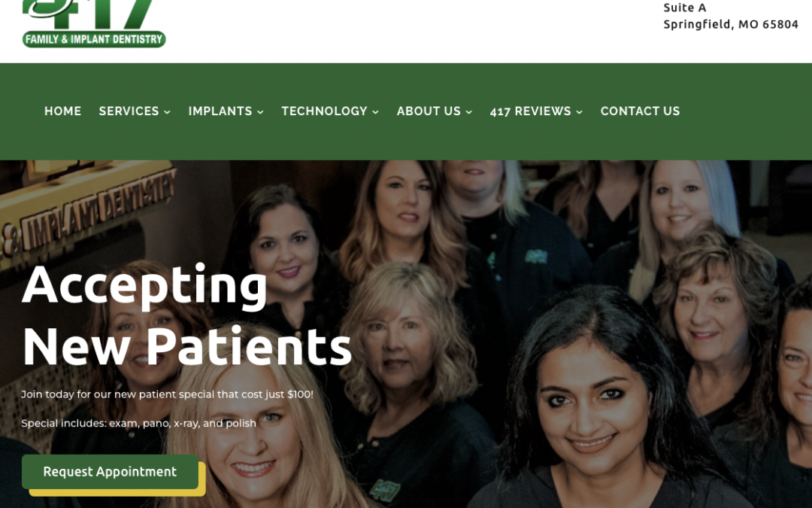Expand the Services dropdown chevron
This screenshot has width=812, height=508.
(167, 112)
